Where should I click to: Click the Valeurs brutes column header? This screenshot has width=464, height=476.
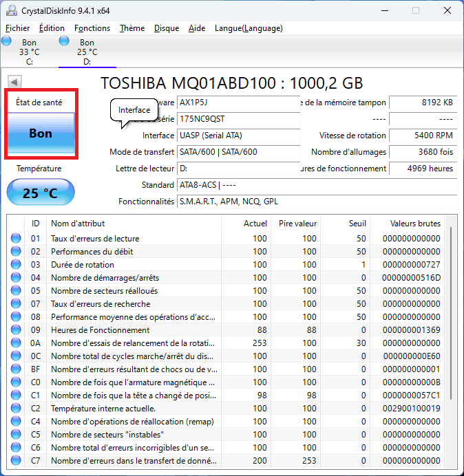(x=407, y=224)
